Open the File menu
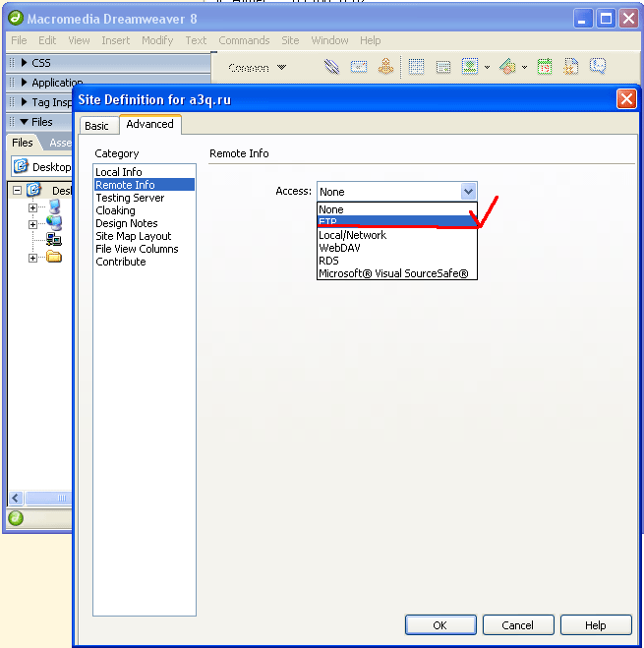Viewport: 644px width, 648px height. coord(19,40)
